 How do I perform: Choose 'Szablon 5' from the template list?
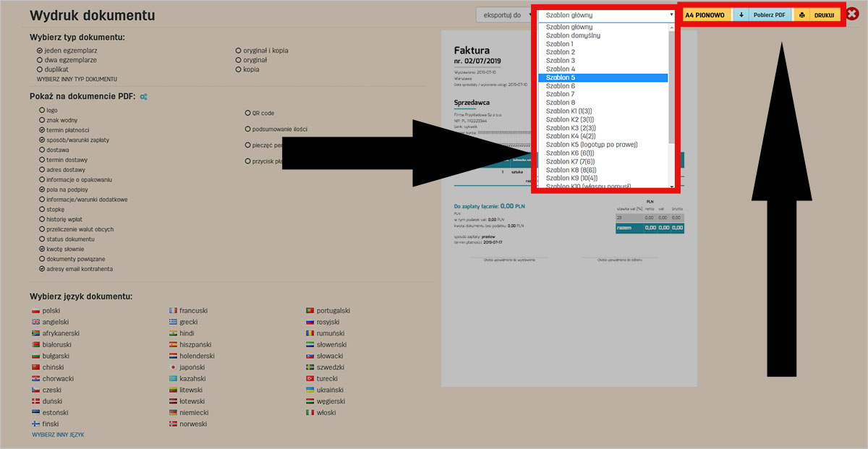[x=561, y=77]
